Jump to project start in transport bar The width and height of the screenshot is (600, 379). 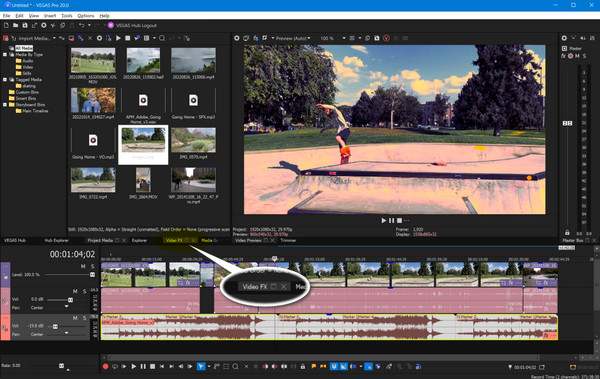click(x=162, y=366)
